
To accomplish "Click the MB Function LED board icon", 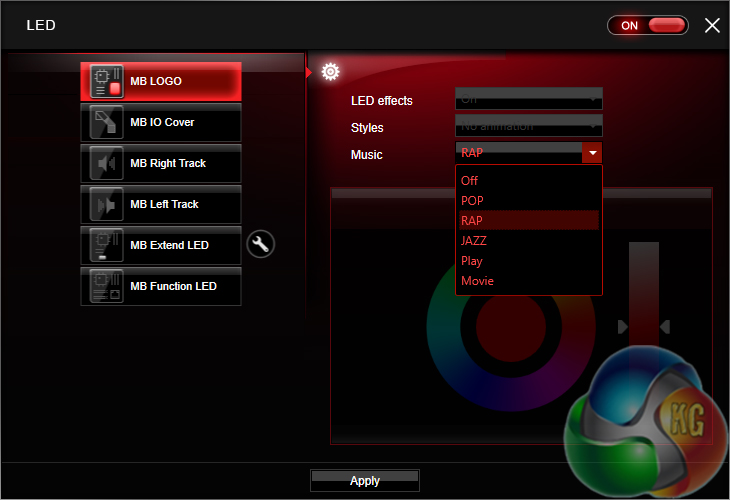I will click(107, 286).
